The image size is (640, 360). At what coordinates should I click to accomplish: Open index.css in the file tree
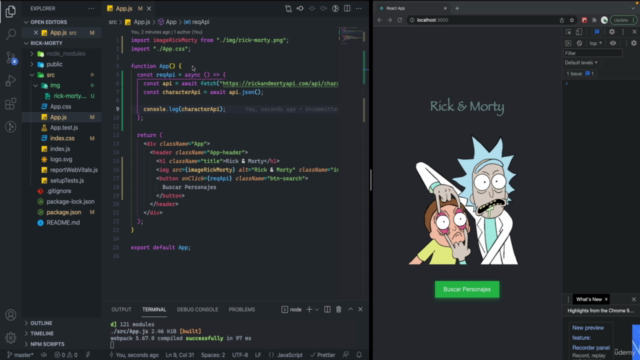pyautogui.click(x=61, y=138)
